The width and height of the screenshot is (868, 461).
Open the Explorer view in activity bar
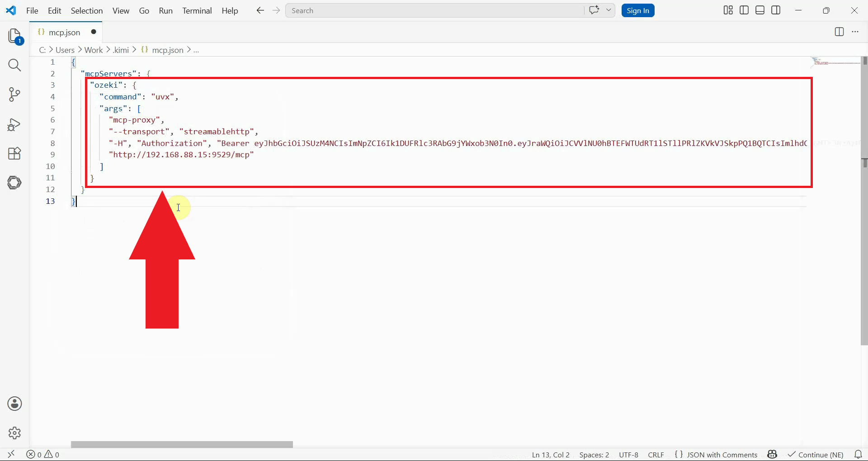14,36
